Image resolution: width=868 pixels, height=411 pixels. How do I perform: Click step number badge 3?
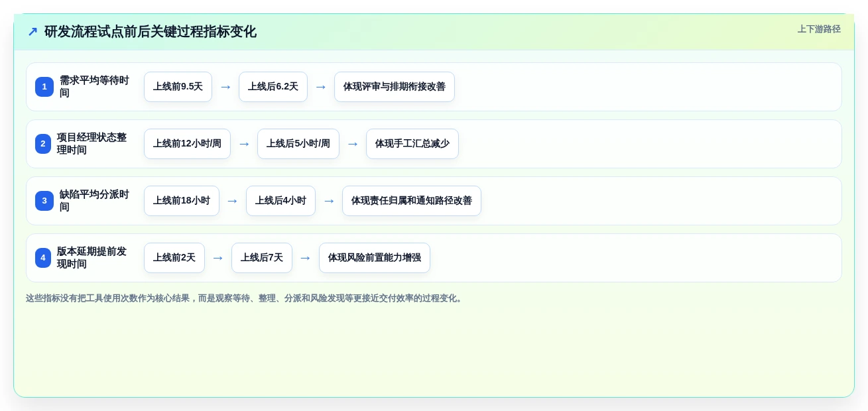tap(44, 201)
